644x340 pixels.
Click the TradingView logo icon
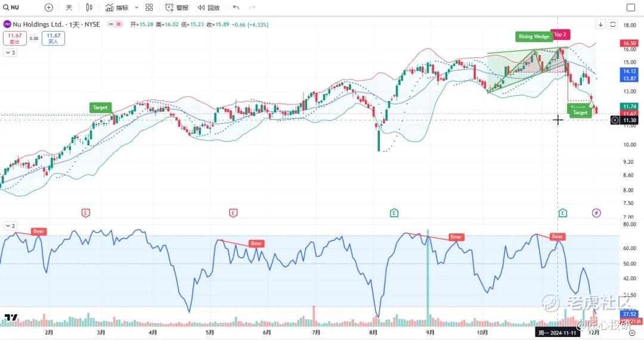pyautogui.click(x=10, y=318)
